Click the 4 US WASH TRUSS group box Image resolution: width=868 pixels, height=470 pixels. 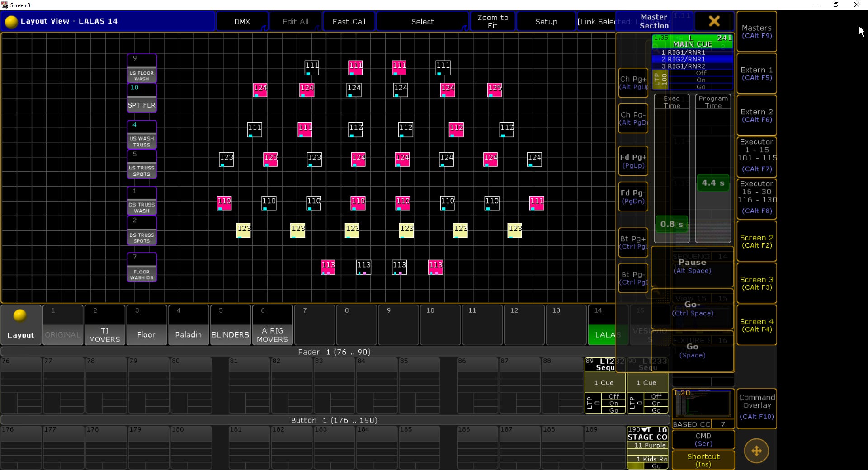(x=142, y=135)
